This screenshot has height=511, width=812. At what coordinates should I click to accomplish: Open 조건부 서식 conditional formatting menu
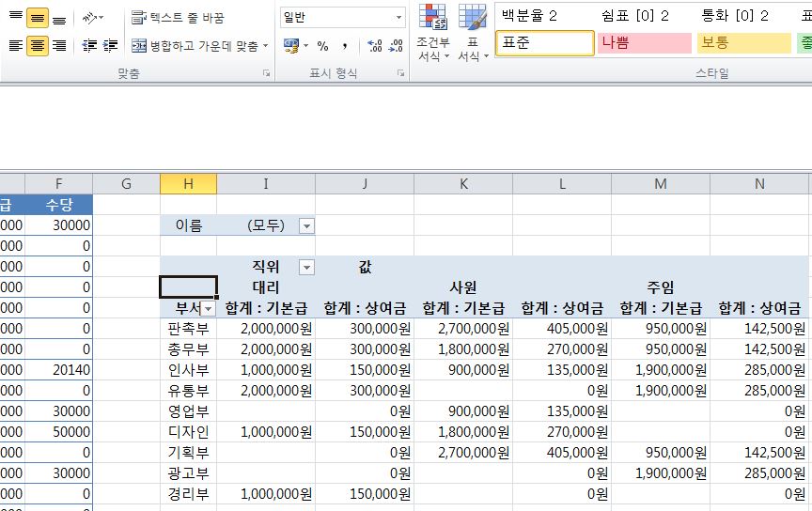433,34
